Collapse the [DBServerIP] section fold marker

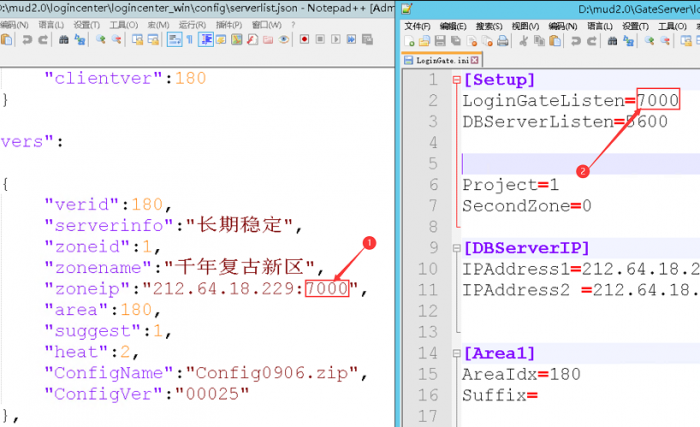click(456, 248)
